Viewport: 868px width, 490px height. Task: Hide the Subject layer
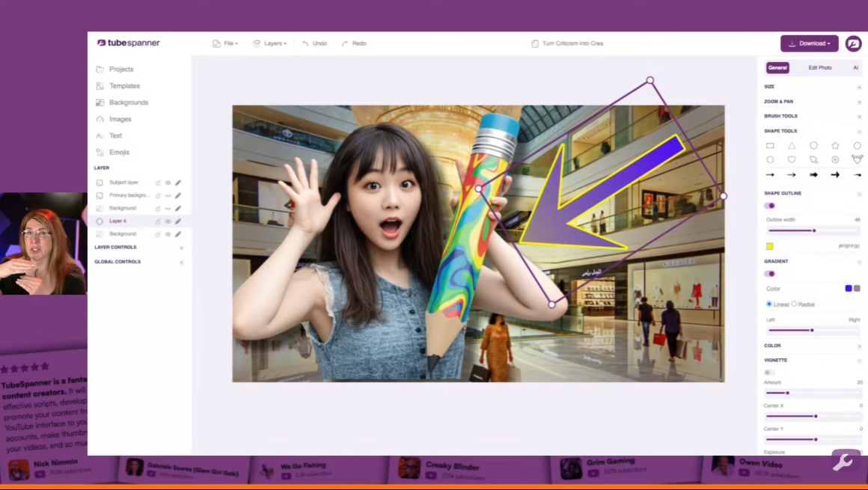pos(168,183)
